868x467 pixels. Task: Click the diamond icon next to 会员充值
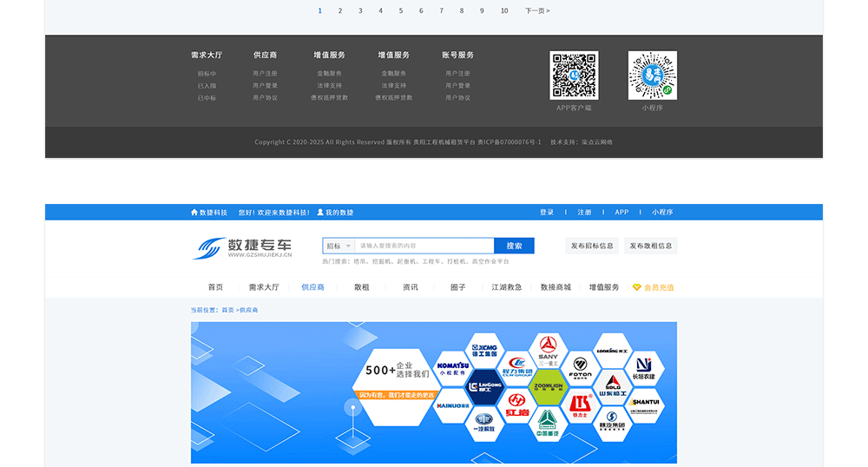636,287
